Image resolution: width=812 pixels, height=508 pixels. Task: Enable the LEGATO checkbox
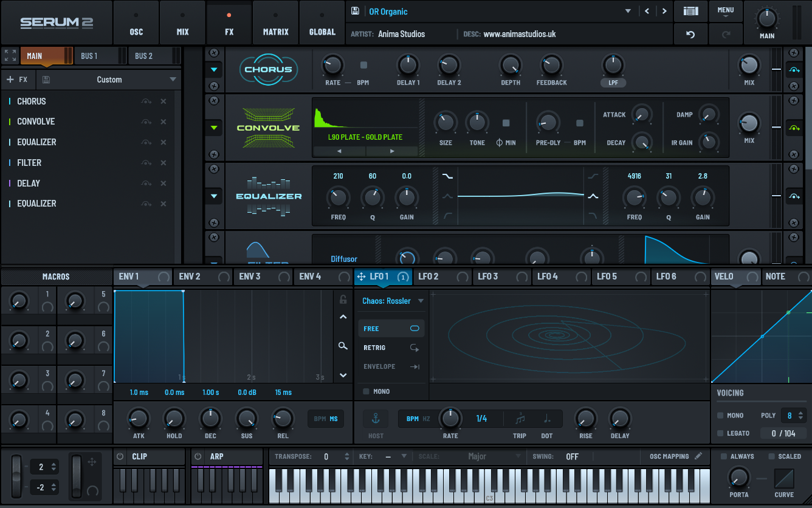pos(720,433)
